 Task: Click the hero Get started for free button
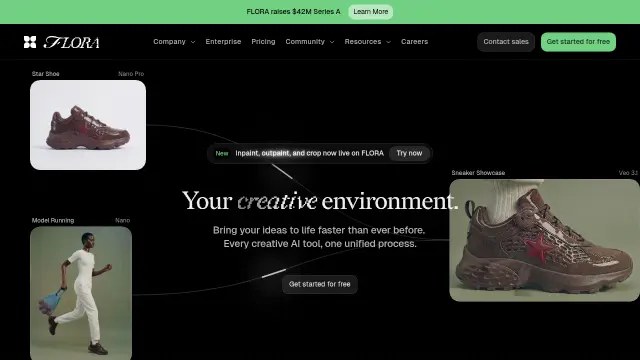tap(320, 284)
